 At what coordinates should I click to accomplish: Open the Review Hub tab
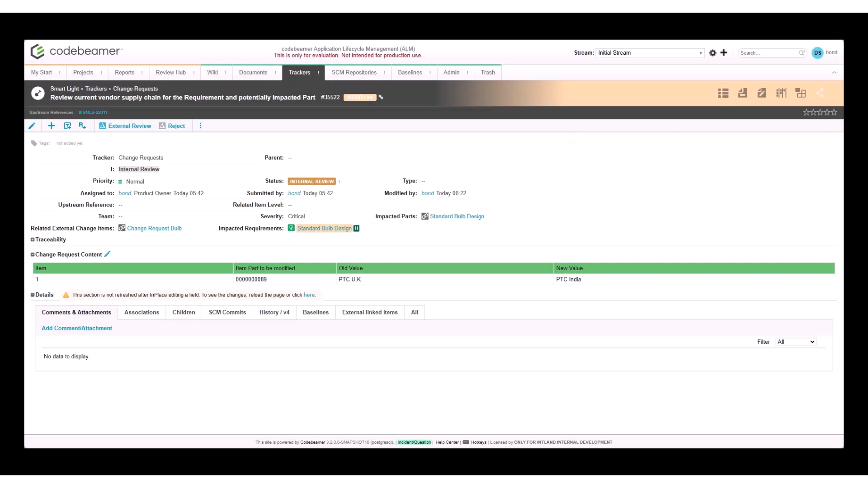coord(171,73)
